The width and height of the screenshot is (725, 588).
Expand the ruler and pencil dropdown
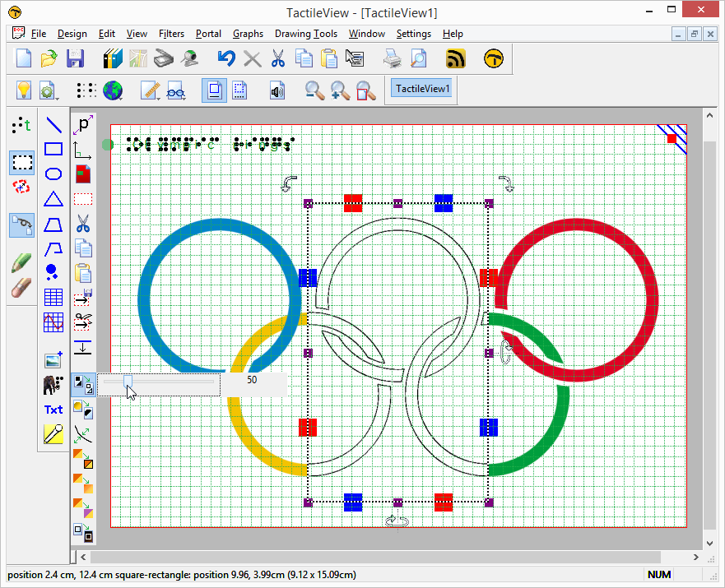(x=151, y=90)
